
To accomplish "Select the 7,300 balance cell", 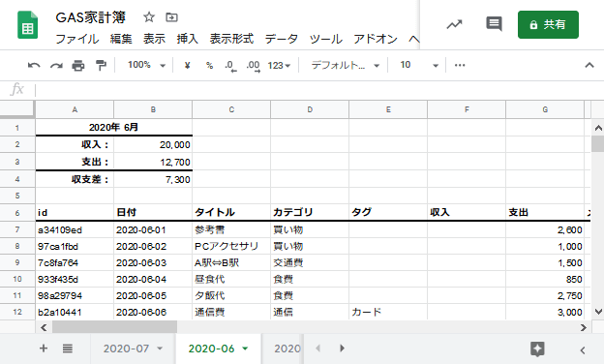I will coord(153,179).
